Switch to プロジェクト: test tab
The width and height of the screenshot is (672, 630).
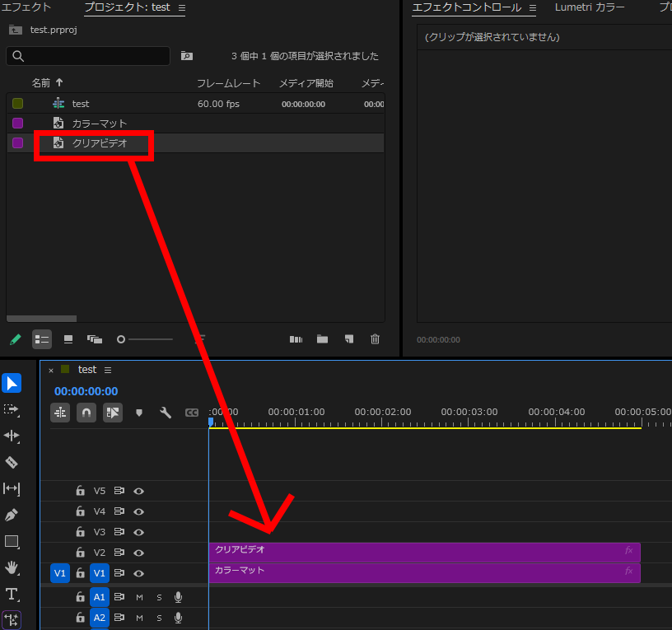pos(128,7)
